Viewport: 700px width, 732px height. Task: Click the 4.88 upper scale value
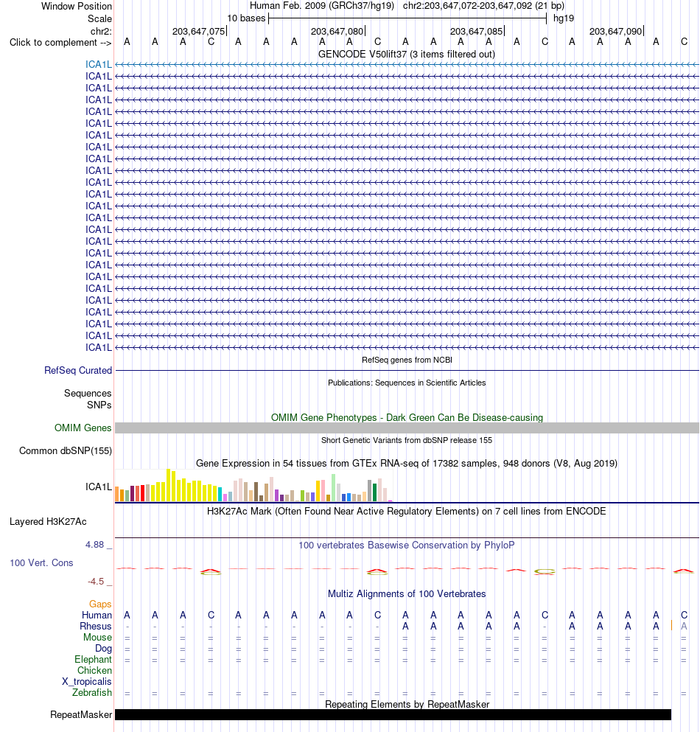(95, 544)
